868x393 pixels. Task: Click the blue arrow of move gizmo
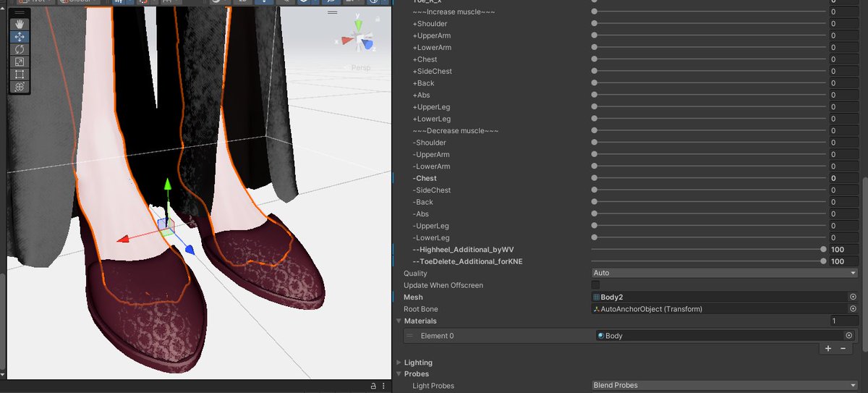click(190, 250)
